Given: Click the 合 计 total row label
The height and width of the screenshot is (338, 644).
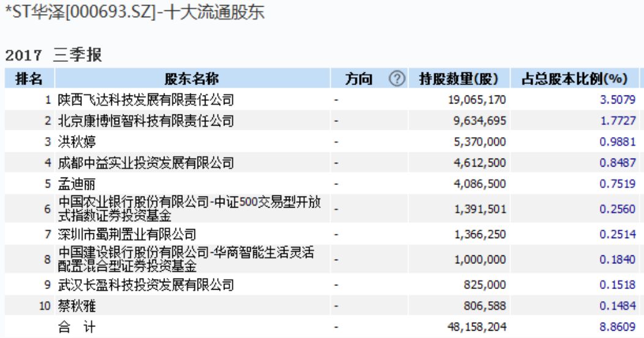Looking at the screenshot, I should (77, 327).
